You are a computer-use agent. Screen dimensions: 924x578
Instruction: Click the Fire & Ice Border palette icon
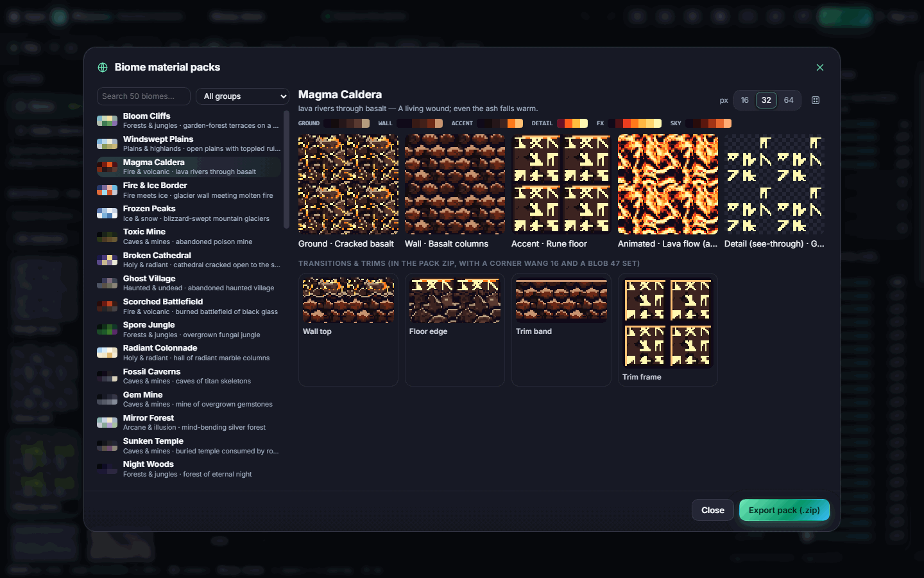(107, 190)
